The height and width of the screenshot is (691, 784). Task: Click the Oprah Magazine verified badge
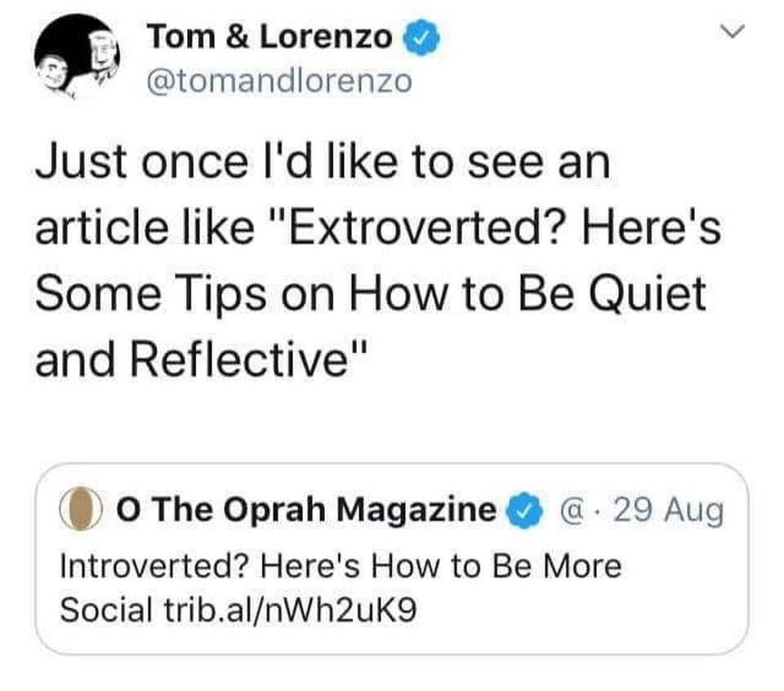(x=526, y=510)
